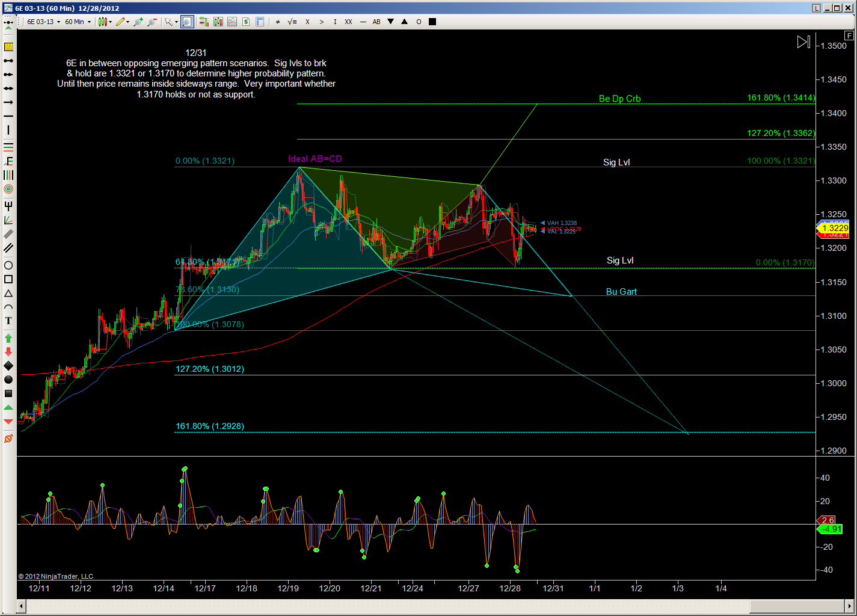857x616 pixels.
Task: Click the black square color swatch
Action: click(x=432, y=22)
